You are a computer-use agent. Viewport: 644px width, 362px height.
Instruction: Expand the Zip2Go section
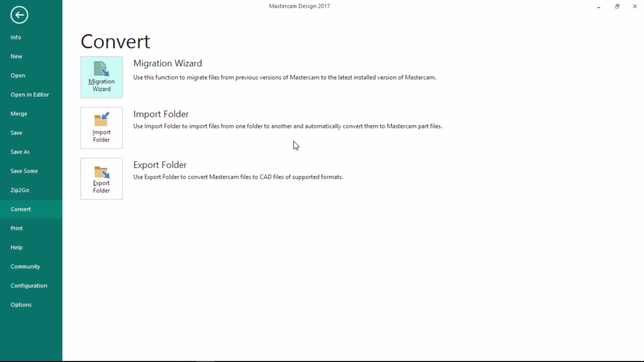[x=19, y=190]
